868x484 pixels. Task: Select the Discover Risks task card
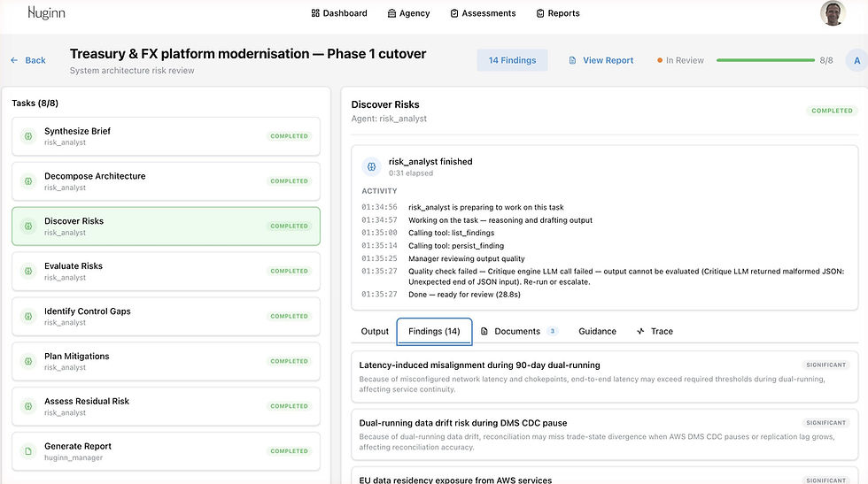click(166, 227)
